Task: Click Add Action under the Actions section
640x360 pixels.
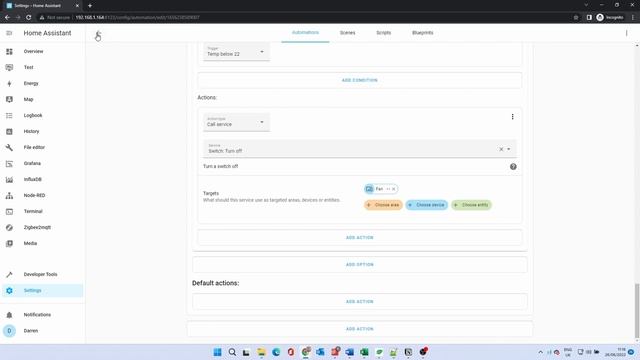Action: (x=360, y=238)
